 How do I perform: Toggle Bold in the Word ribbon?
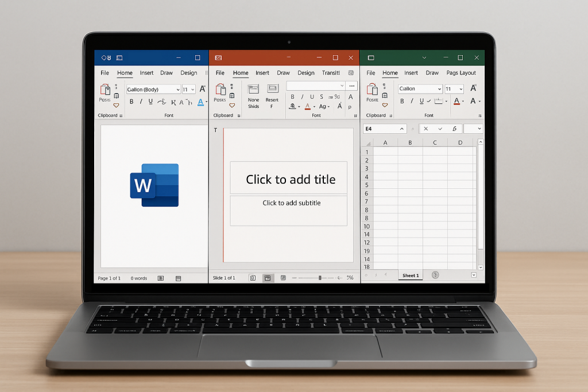pos(131,102)
